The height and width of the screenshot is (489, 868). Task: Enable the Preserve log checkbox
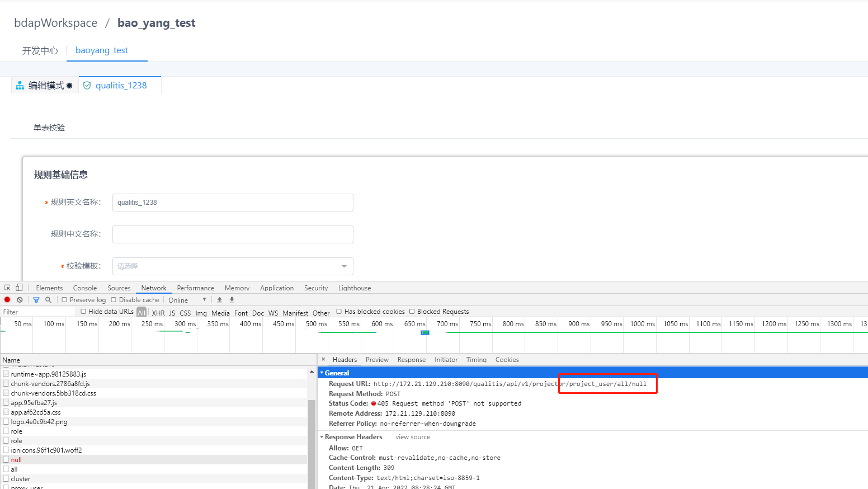coord(64,300)
